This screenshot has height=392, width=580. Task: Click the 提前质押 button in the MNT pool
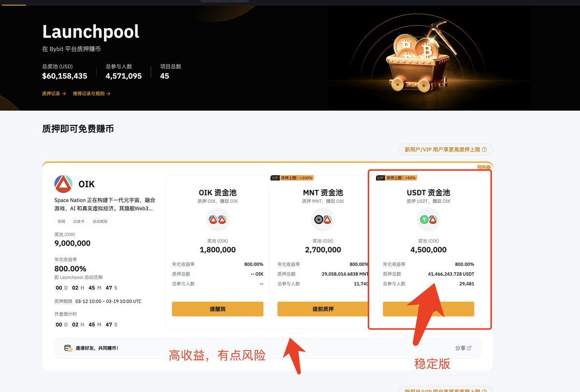point(323,309)
